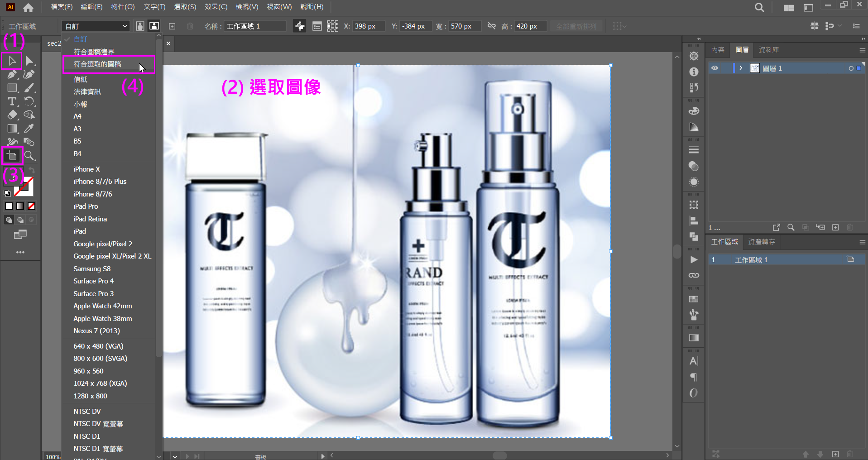Select the Selection arrow tool

point(12,61)
